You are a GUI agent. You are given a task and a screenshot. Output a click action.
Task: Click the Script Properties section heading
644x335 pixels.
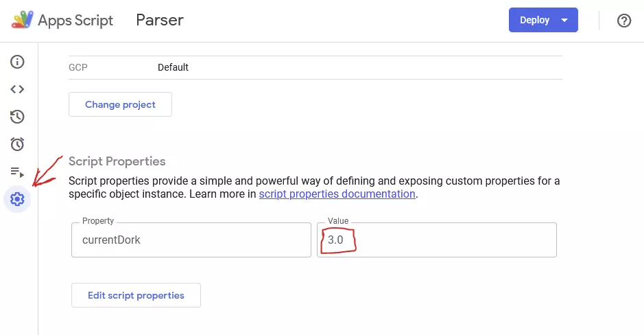117,161
